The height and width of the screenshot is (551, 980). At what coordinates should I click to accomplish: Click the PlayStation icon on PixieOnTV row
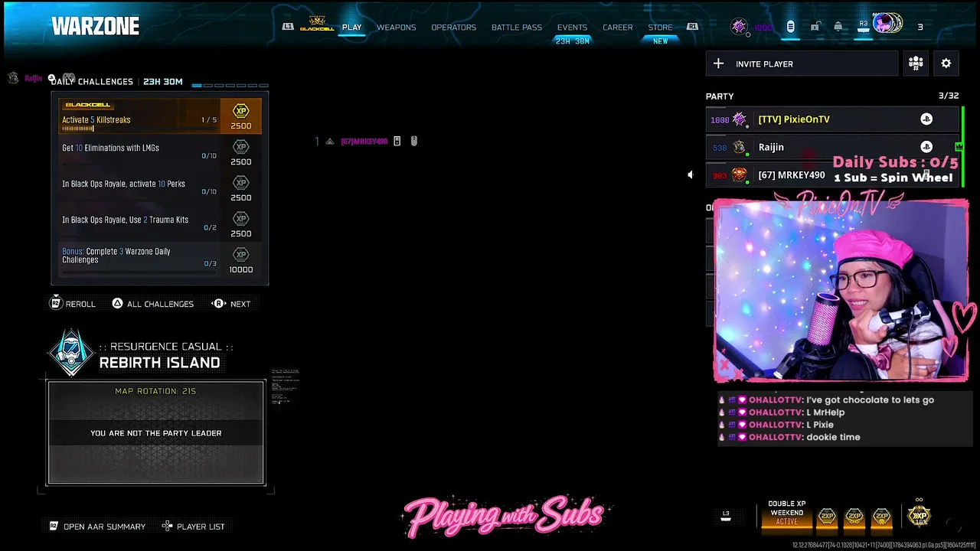coord(926,119)
